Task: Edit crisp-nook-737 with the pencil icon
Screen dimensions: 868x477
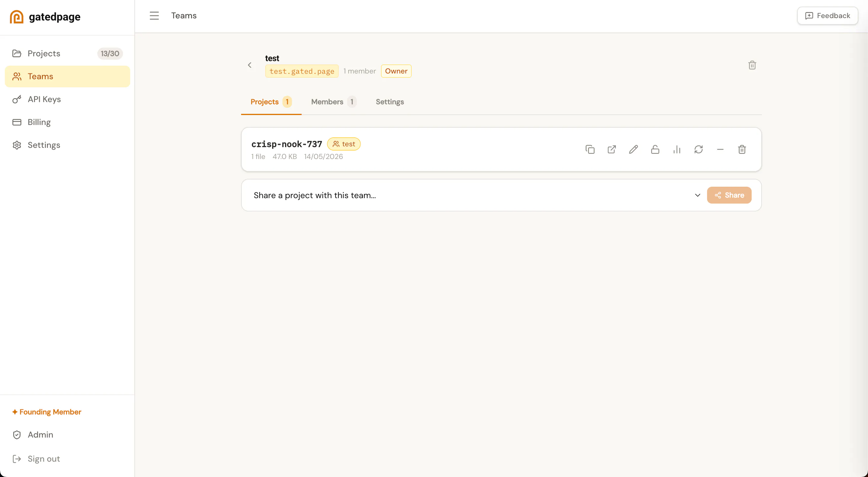Action: [x=634, y=149]
